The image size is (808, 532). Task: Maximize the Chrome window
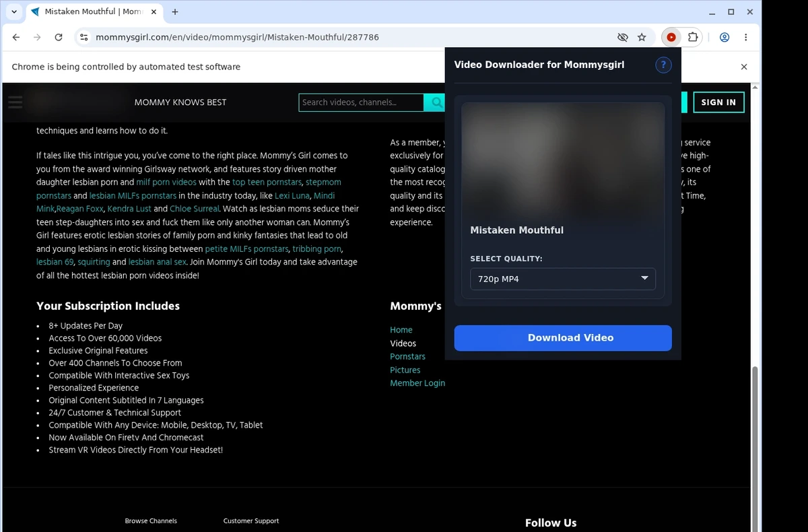(x=731, y=11)
